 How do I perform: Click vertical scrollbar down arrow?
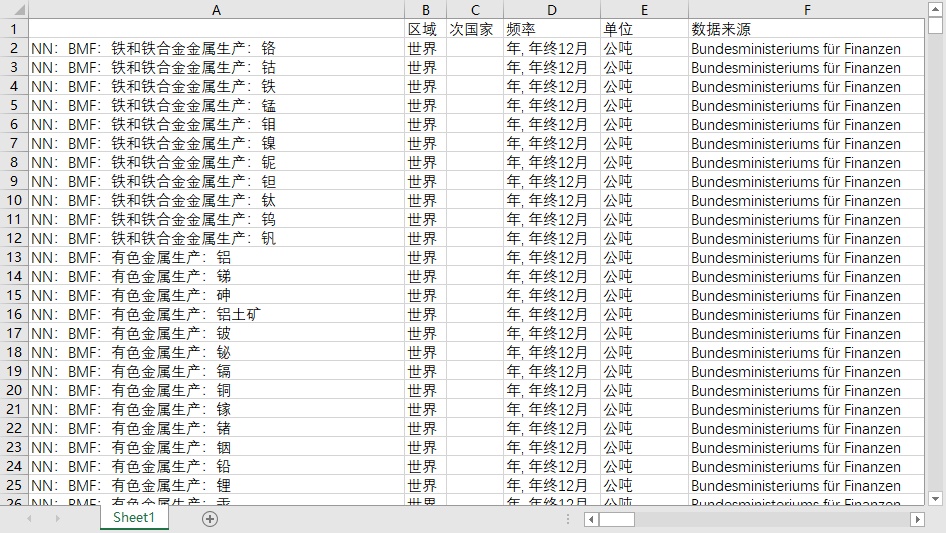pyautogui.click(x=935, y=499)
